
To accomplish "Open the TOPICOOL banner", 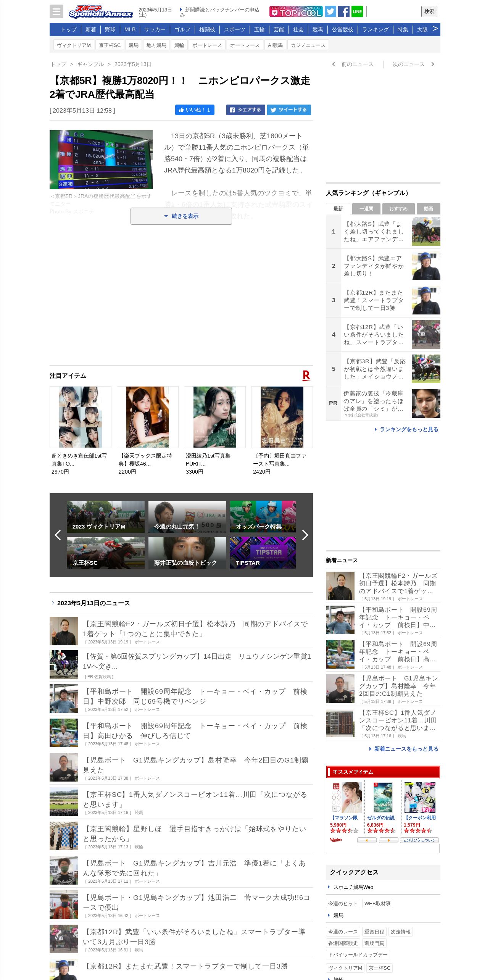I will pyautogui.click(x=296, y=11).
